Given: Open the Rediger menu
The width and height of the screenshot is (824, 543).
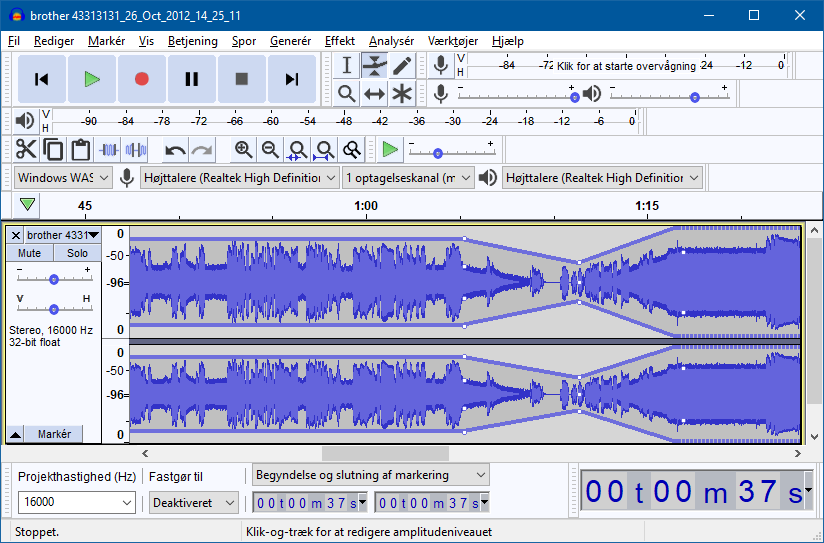Looking at the screenshot, I should [54, 41].
